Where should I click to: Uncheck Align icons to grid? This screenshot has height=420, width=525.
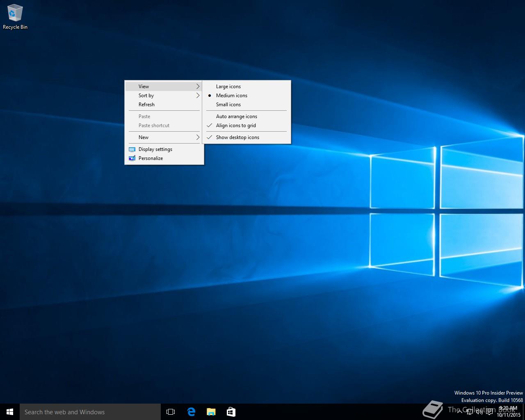pos(236,126)
